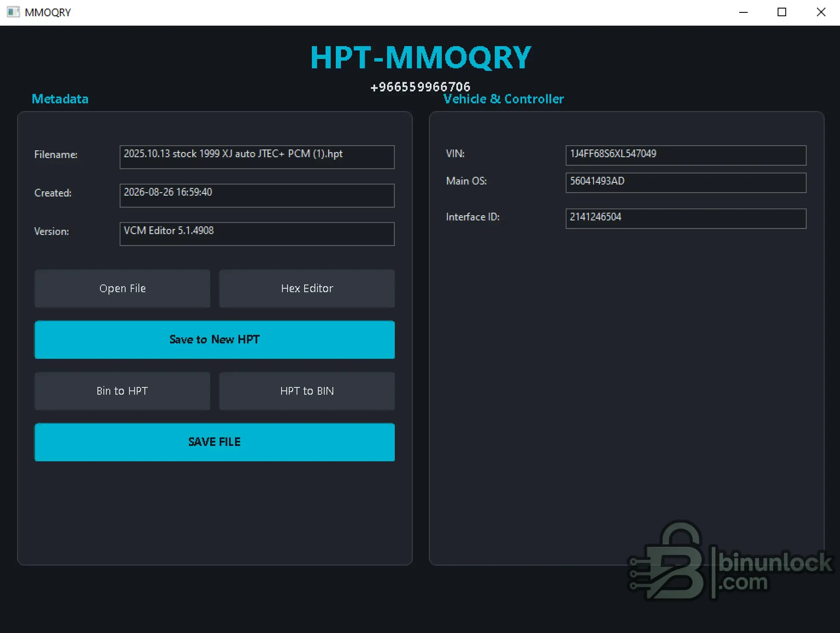Click the VIN: label
This screenshot has width=840, height=633.
[x=455, y=154]
